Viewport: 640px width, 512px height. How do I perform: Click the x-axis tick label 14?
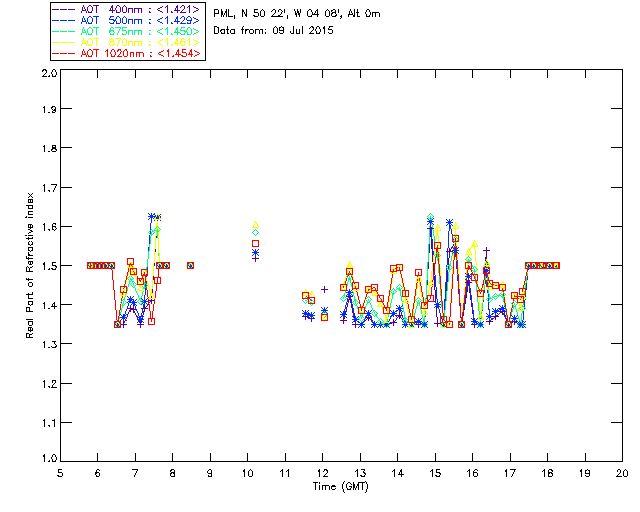(398, 473)
